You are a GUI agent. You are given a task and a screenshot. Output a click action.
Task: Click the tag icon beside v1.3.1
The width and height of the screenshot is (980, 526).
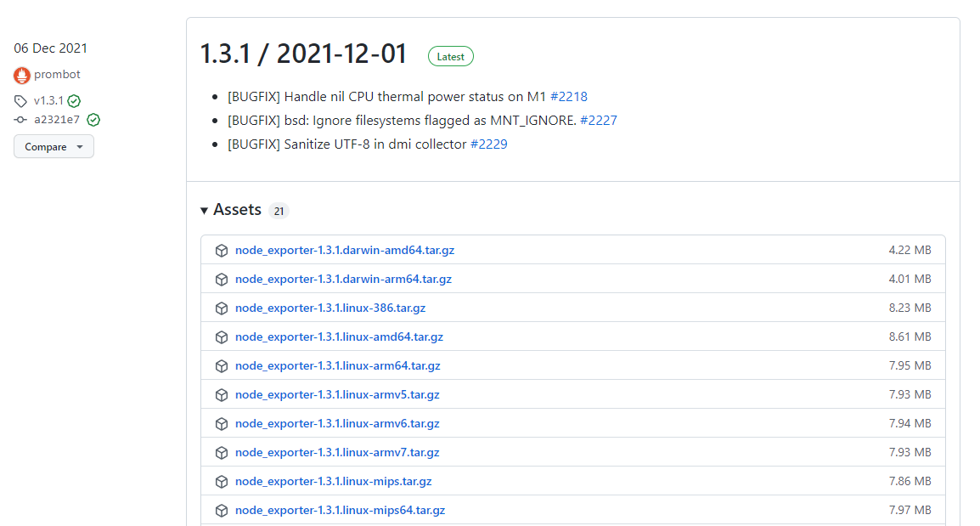tap(20, 101)
